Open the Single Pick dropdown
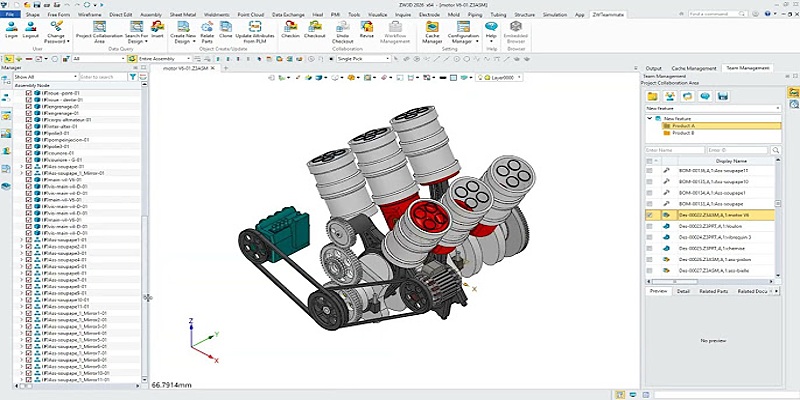Screen dimensions: 800x400 pos(363,59)
